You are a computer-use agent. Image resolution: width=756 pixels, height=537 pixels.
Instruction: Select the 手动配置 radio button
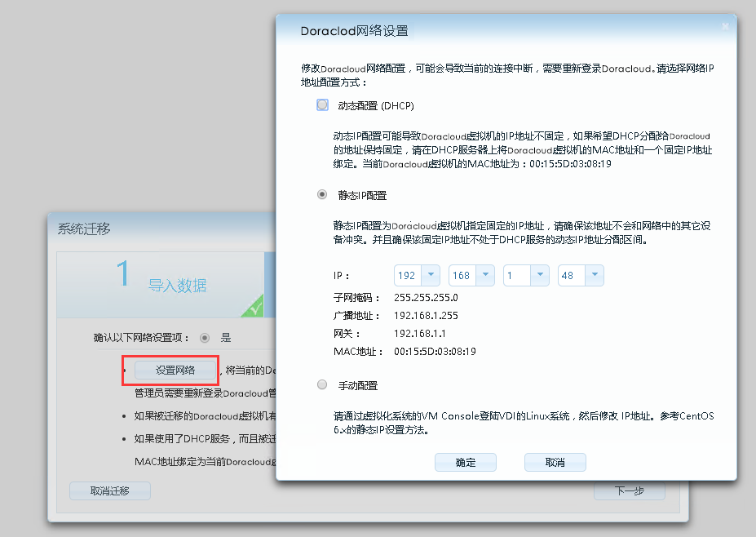322,384
